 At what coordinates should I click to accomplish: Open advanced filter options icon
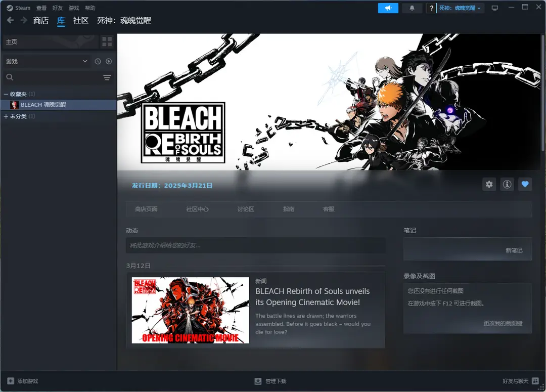[x=107, y=77]
